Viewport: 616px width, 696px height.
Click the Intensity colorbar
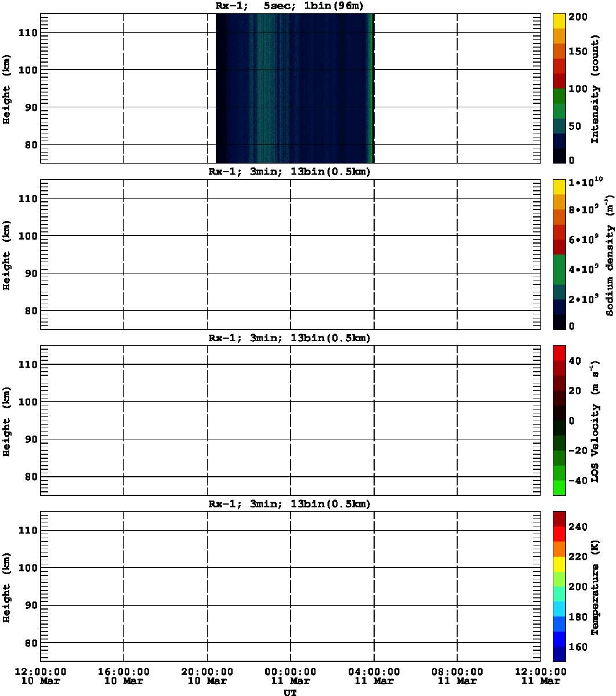pos(559,88)
